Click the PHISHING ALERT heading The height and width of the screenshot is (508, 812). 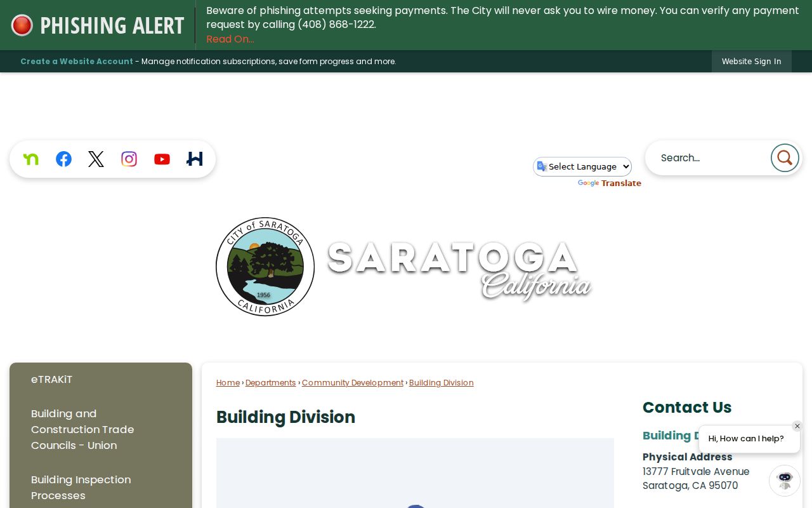112,25
